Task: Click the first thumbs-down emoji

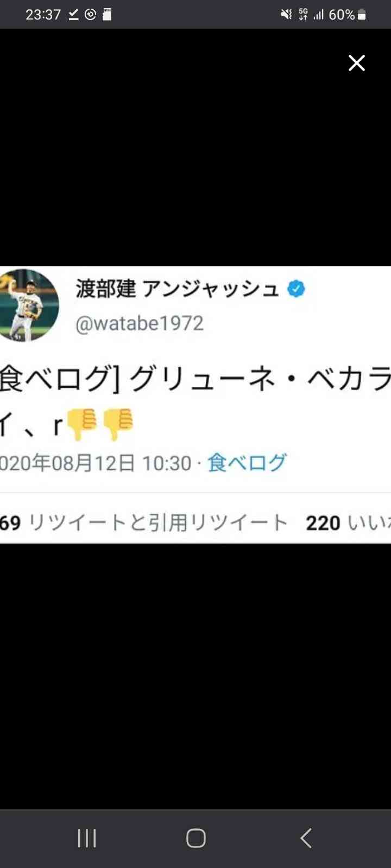Action: click(83, 424)
